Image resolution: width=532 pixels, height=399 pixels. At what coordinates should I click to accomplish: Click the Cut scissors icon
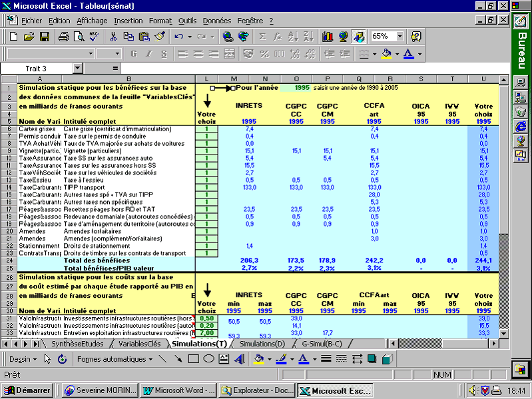click(113, 37)
